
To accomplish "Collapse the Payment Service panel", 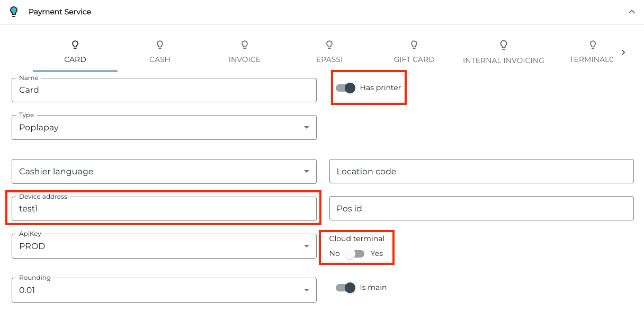I will click(631, 11).
